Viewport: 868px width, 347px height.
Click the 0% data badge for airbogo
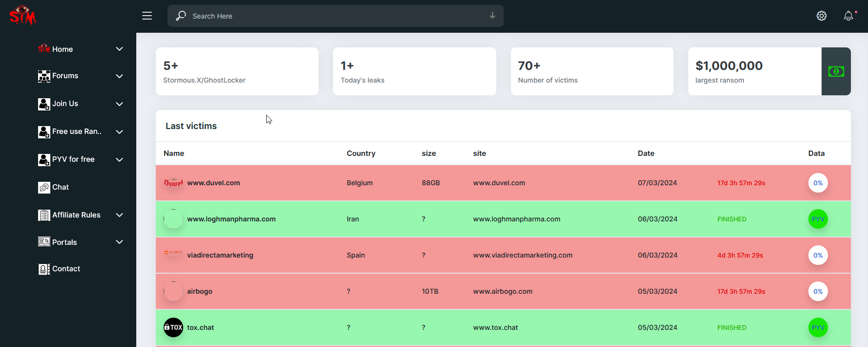tap(818, 291)
